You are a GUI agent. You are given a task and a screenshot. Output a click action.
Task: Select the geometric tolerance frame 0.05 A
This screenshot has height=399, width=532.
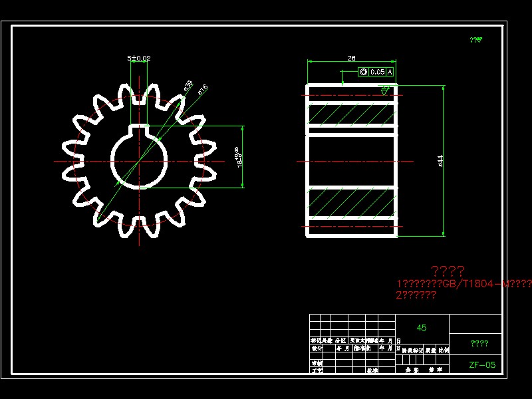tap(376, 71)
